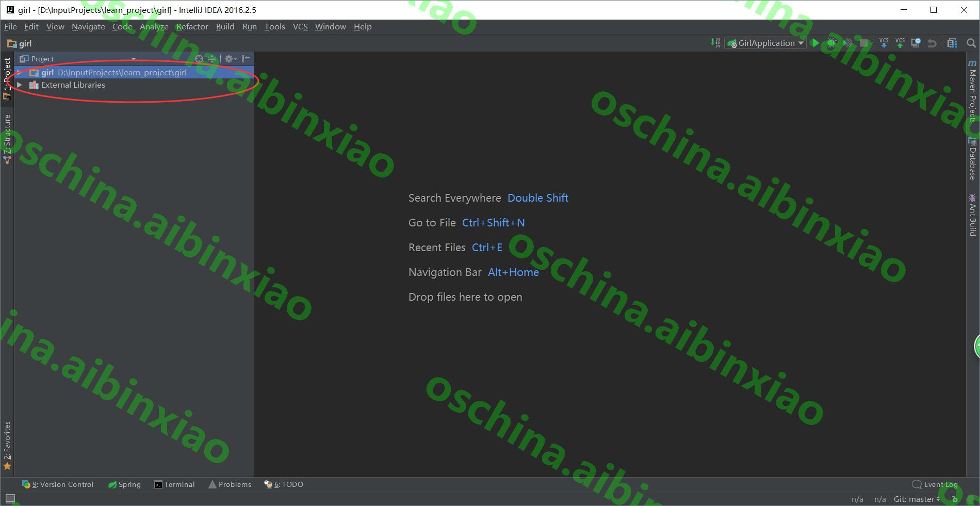Image resolution: width=980 pixels, height=506 pixels.
Task: Select the External Libraries row
Action: pyautogui.click(x=134, y=85)
